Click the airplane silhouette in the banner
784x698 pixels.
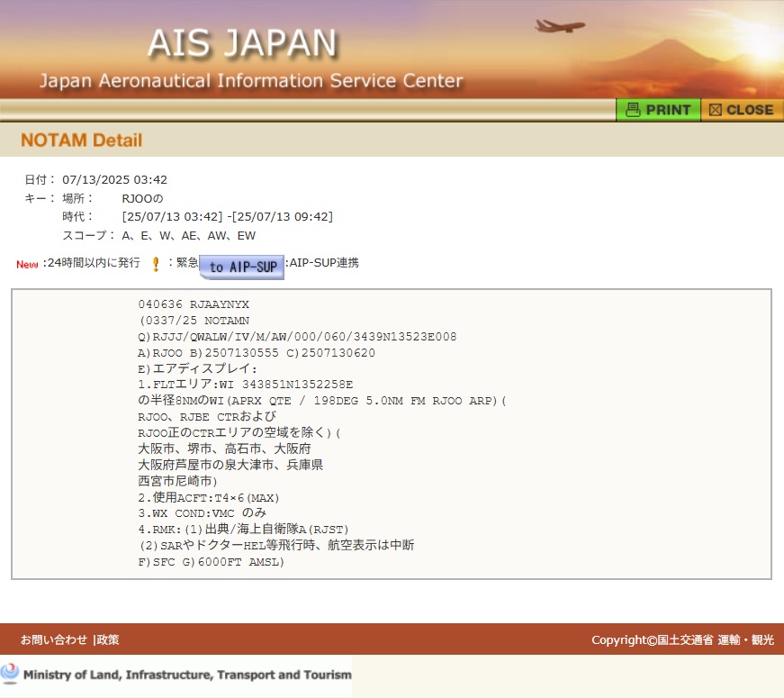click(x=560, y=25)
